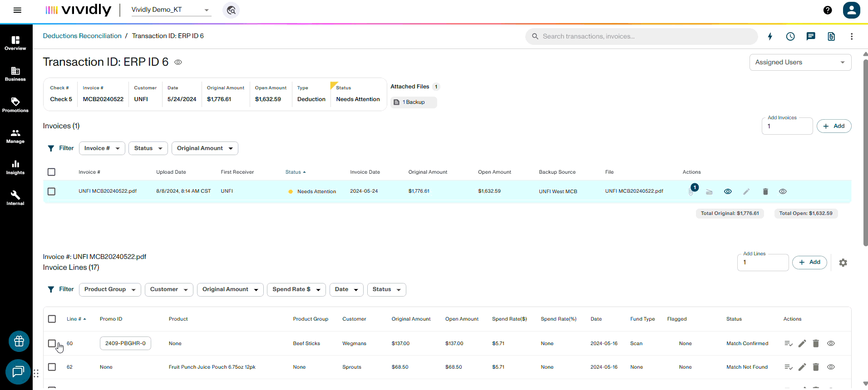Open the user profile avatar

point(851,10)
